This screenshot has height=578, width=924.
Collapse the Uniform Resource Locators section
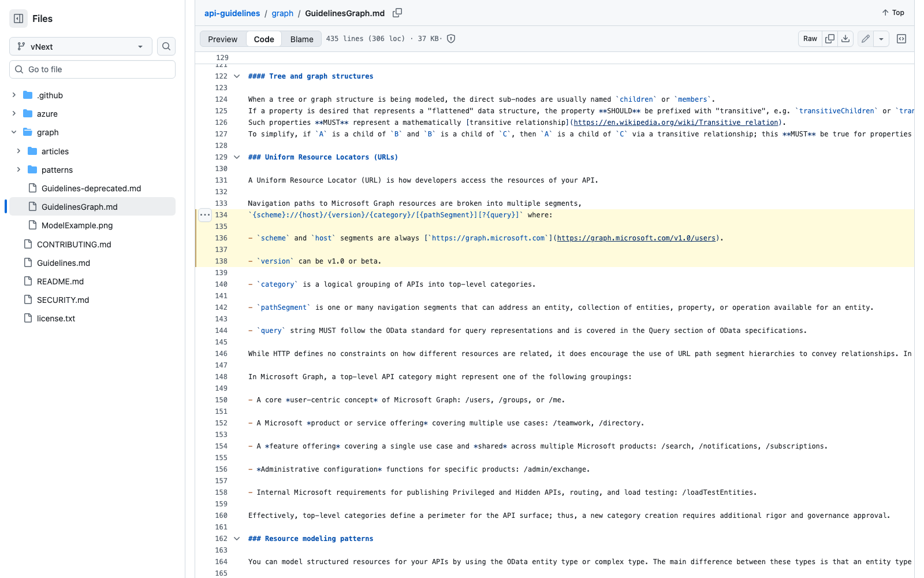[x=237, y=157]
